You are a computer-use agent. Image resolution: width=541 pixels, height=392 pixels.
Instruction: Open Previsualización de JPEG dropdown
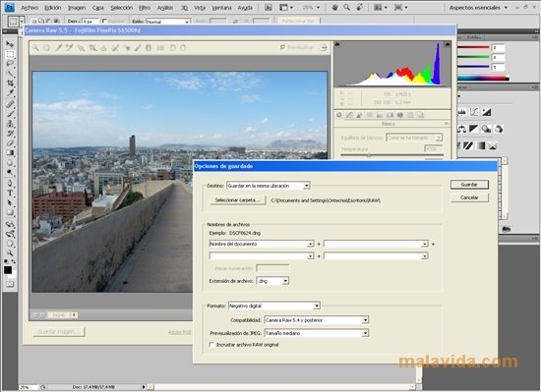[x=317, y=333]
